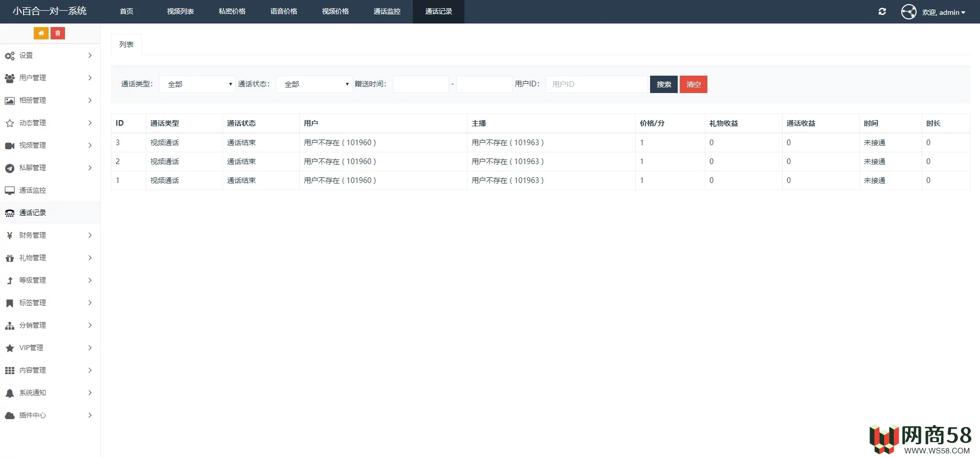This screenshot has width=980, height=458.
Task: Click the 用户管理 users icon
Action: (x=10, y=78)
